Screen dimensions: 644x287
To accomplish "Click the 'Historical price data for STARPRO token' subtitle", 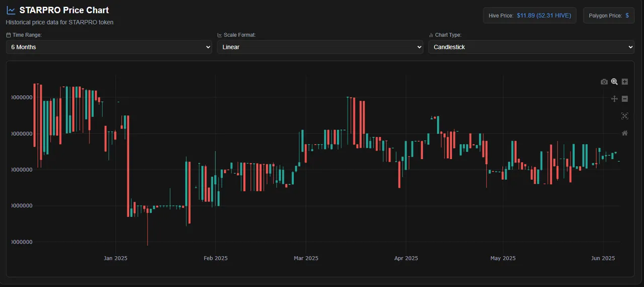I will tap(59, 22).
